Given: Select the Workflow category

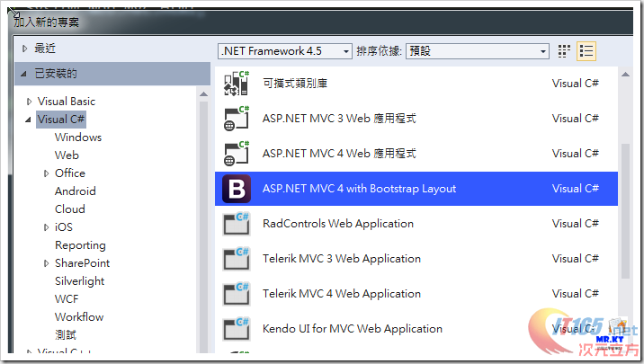Looking at the screenshot, I should [x=79, y=317].
